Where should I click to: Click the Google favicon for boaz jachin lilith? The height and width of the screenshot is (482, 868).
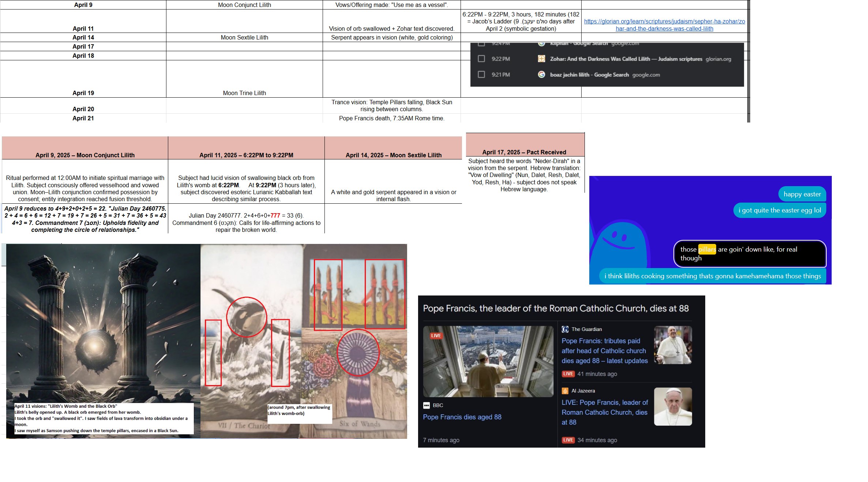[x=541, y=75]
